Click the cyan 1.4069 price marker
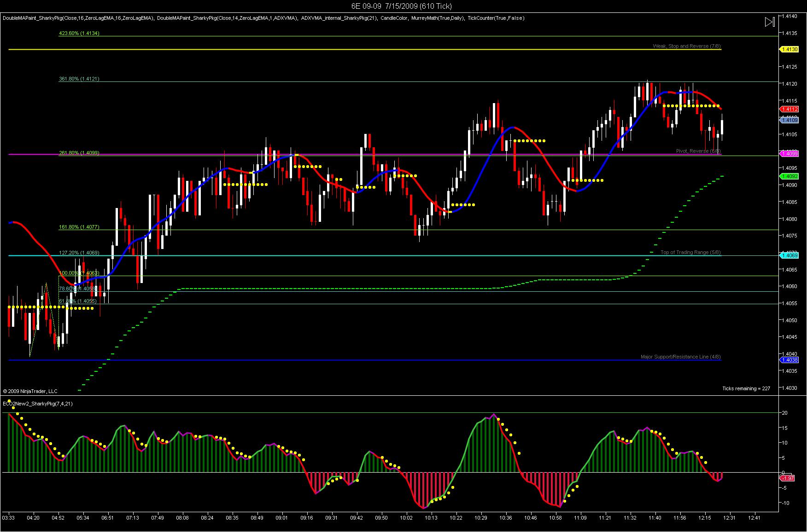The width and height of the screenshot is (807, 532). (789, 255)
